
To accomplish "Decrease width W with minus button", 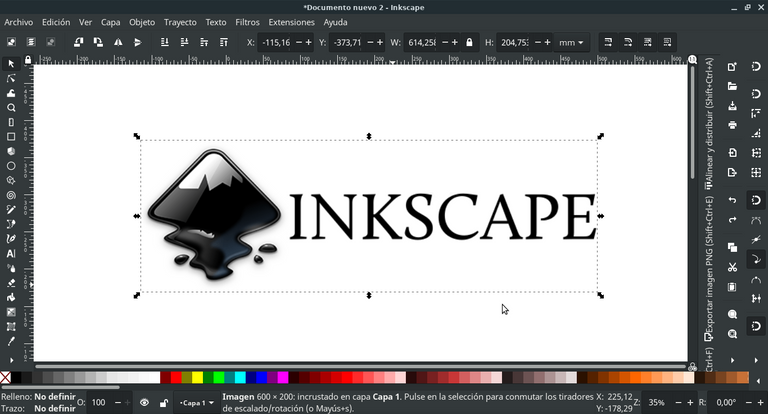I will [x=445, y=43].
